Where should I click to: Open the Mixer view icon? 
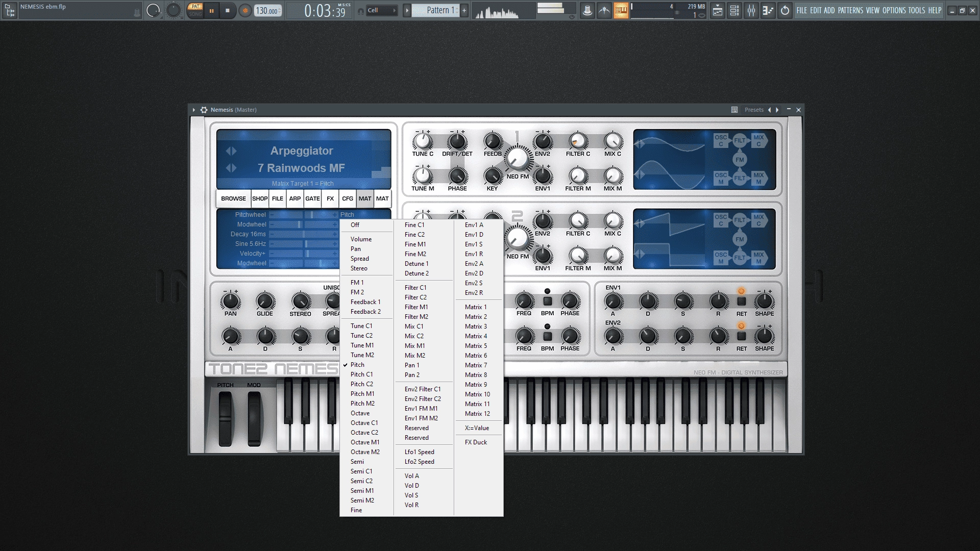[751, 10]
